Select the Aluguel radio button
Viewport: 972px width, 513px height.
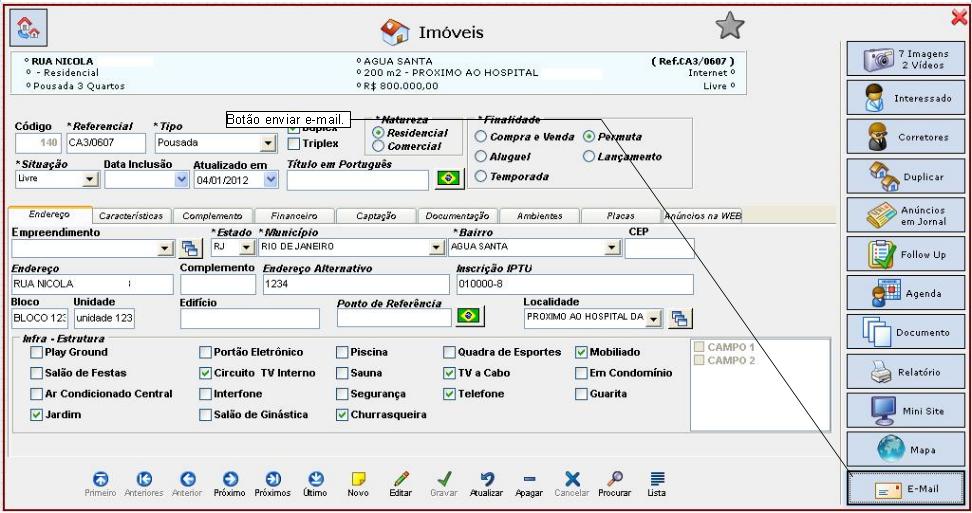coord(481,157)
